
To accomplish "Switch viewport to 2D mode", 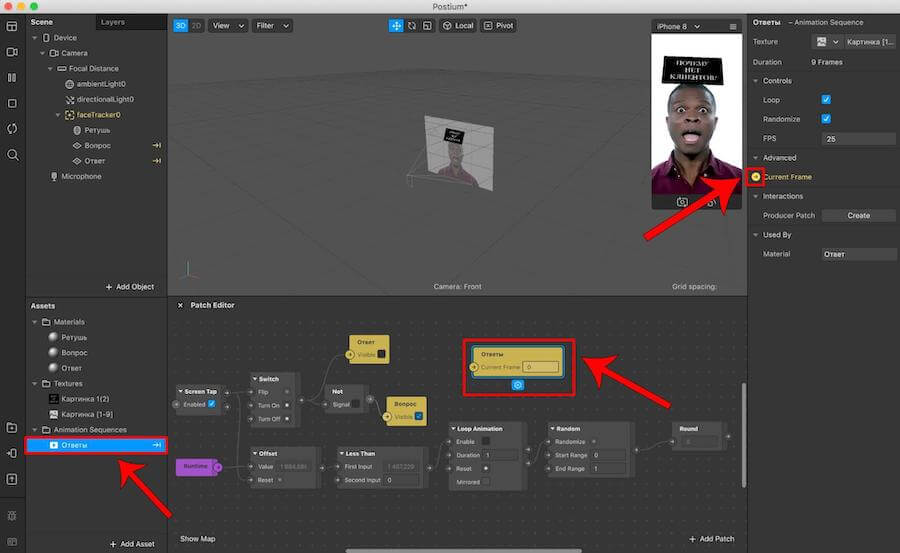I will click(x=196, y=25).
